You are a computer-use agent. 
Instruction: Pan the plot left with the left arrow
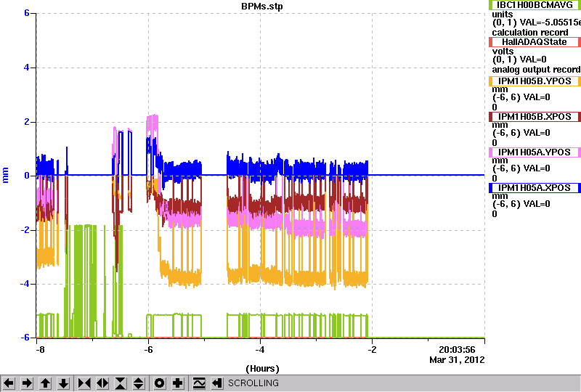pos(9,383)
